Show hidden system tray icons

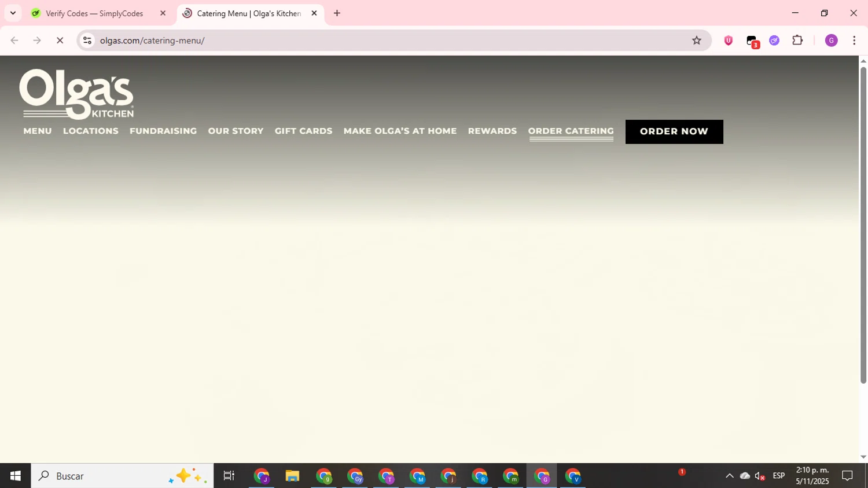[x=729, y=476]
